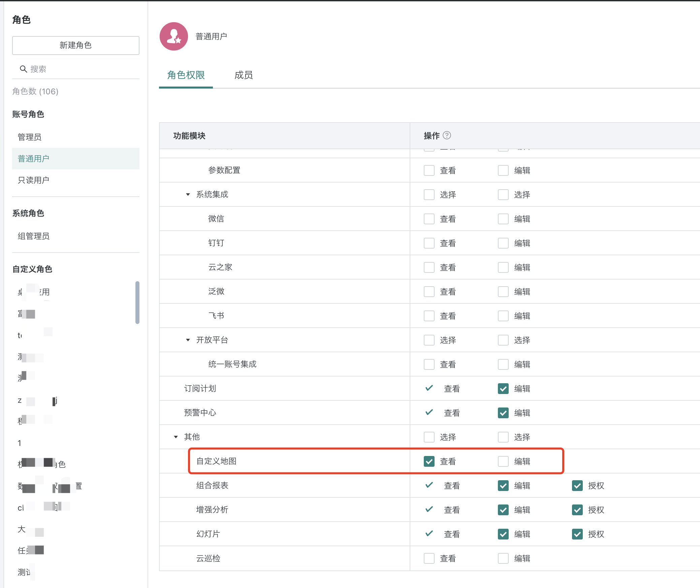Click the 普通用户 role avatar icon
This screenshot has height=588, width=700.
click(174, 36)
